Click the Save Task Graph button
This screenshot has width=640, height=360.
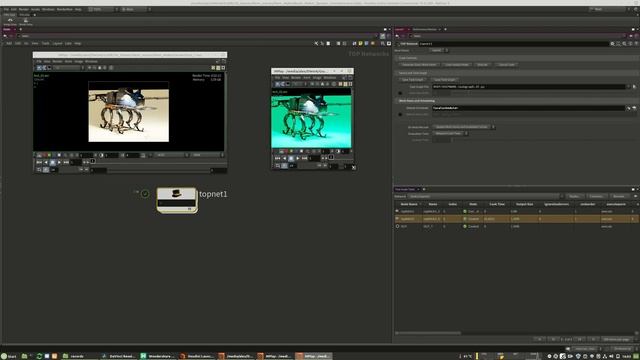(413, 79)
